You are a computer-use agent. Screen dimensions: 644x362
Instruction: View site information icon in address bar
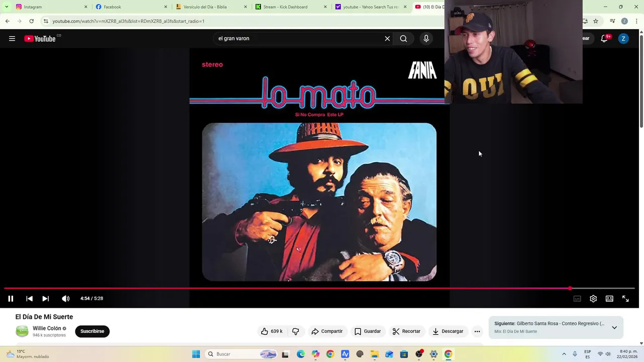pos(46,21)
